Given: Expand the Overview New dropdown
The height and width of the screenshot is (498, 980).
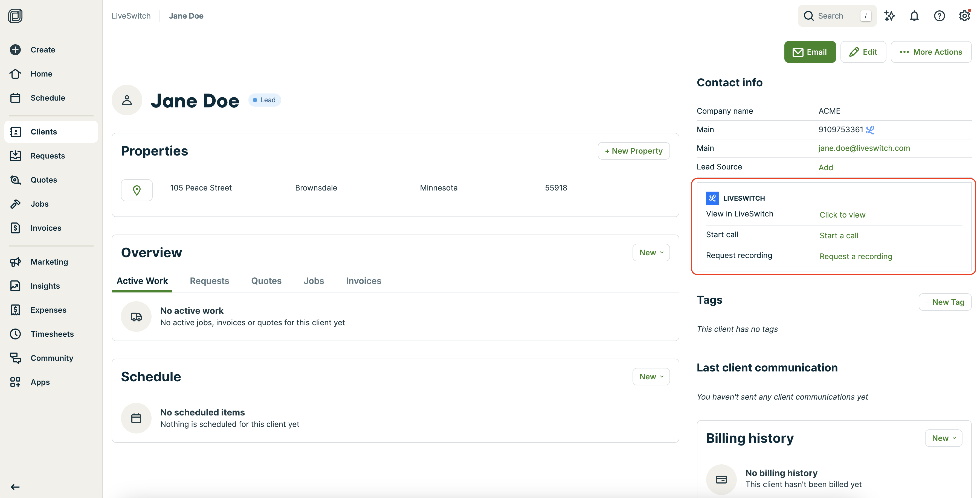Looking at the screenshot, I should tap(651, 253).
